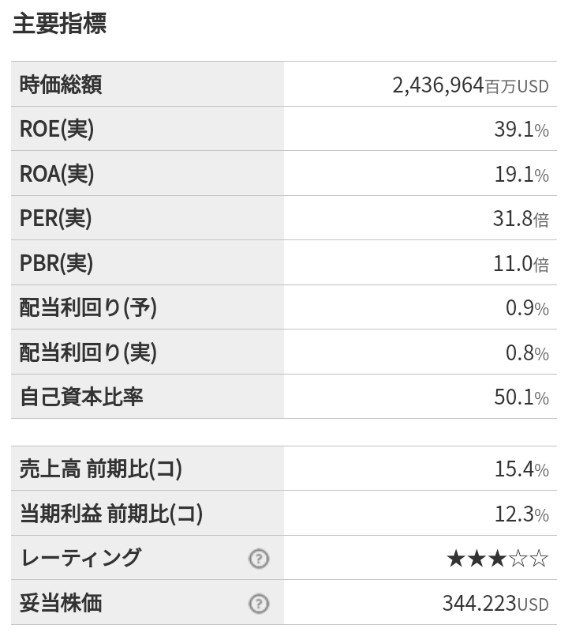The width and height of the screenshot is (568, 640).
Task: Select the 配当利回り(実) row label
Action: 88,353
